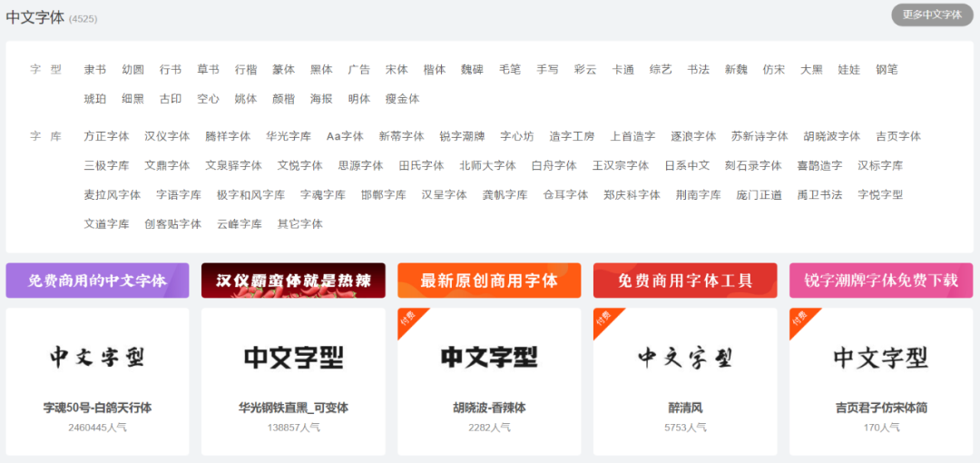
Task: Select the 行楷 style filter
Action: tap(246, 69)
